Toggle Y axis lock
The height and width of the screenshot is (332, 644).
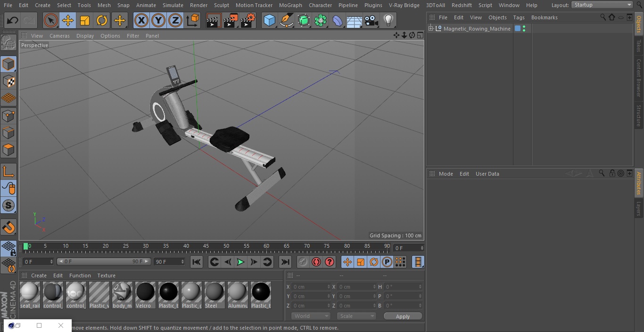coord(158,21)
